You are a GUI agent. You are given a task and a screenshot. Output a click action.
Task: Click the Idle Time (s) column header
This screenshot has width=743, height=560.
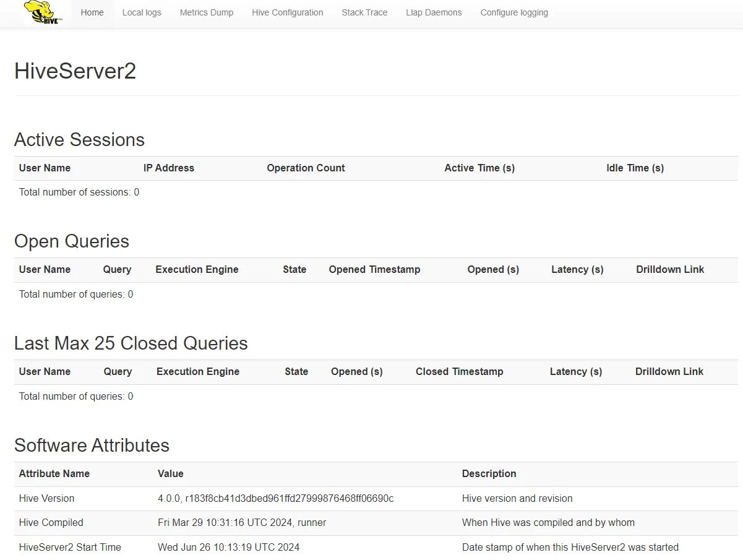635,168
